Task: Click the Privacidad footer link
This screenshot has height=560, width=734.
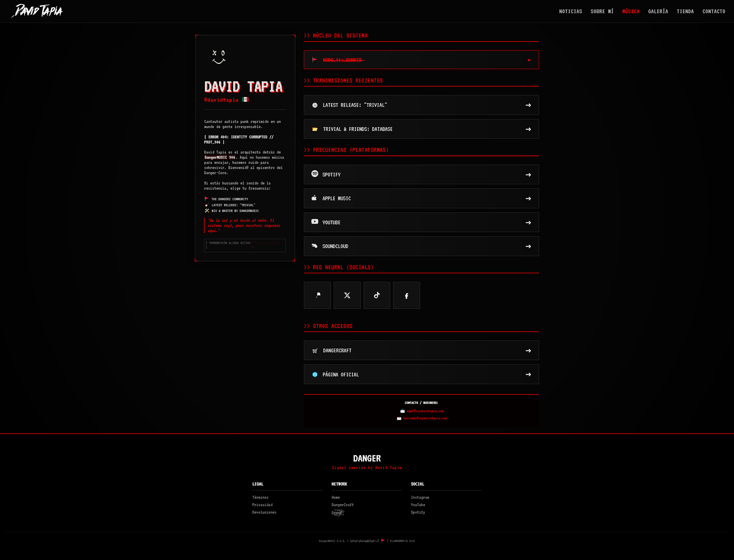Action: pyautogui.click(x=262, y=505)
